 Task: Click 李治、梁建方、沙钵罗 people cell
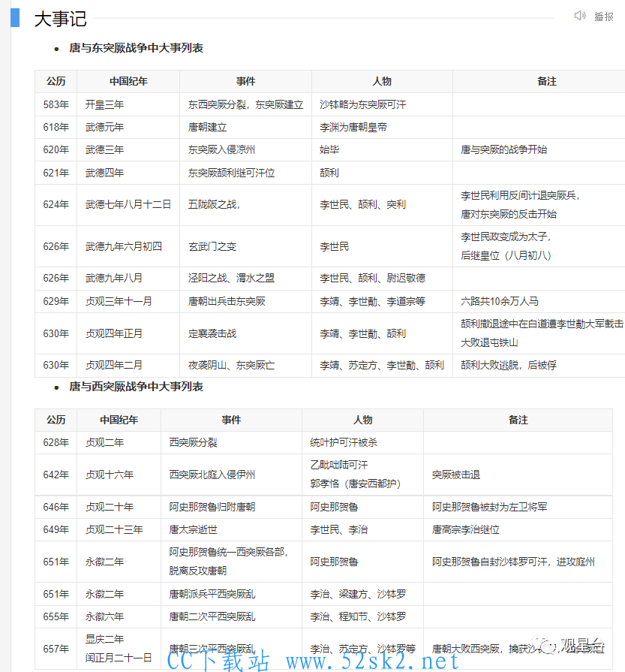[363, 594]
